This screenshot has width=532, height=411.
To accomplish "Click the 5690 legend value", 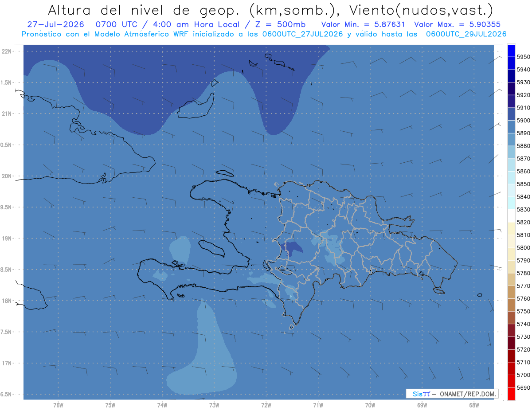I will click(x=524, y=388).
